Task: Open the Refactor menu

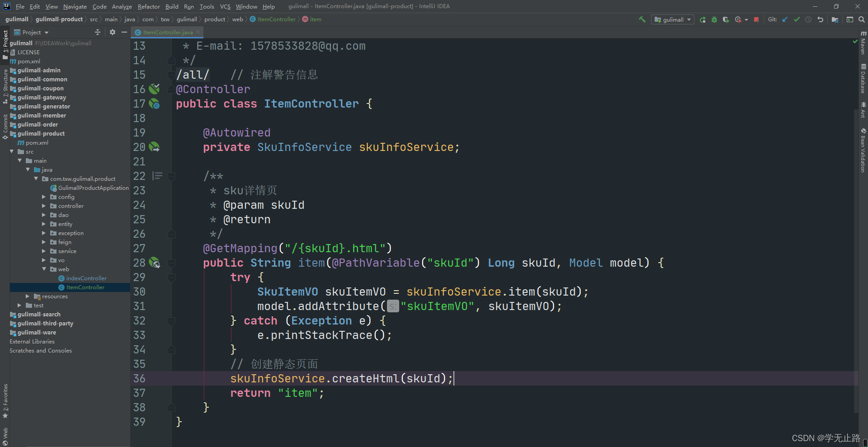Action: click(149, 6)
